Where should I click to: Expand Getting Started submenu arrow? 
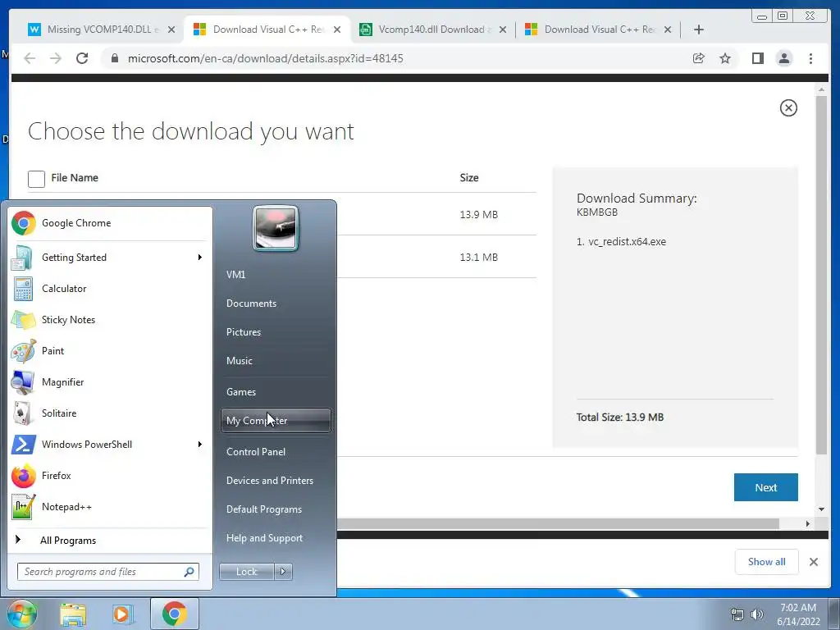pyautogui.click(x=200, y=258)
